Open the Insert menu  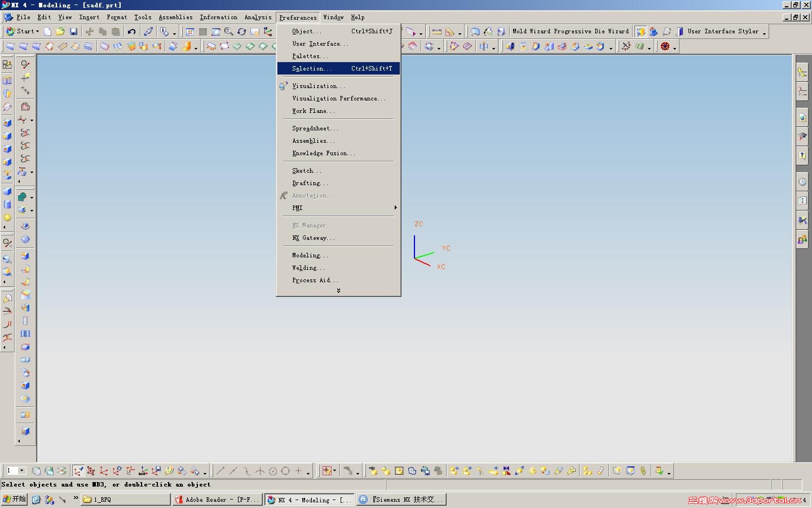click(89, 17)
